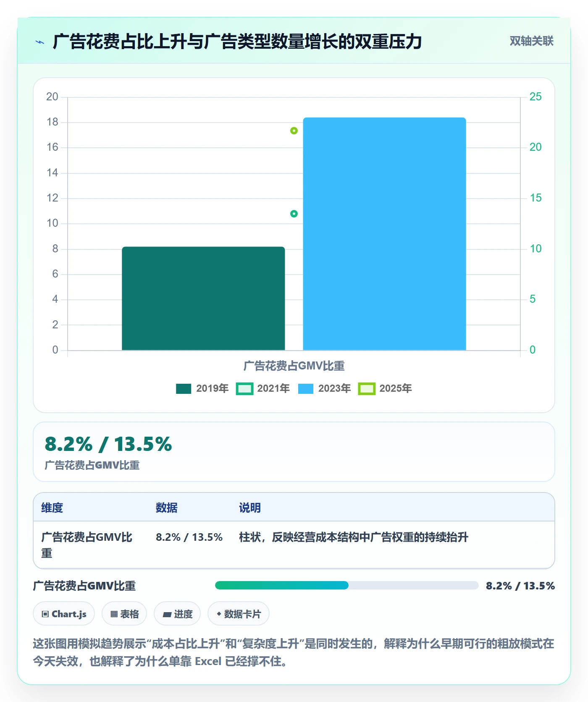This screenshot has width=588, height=702.
Task: Click the 广告花费占GMV比重 progress bar
Action: coord(346,585)
